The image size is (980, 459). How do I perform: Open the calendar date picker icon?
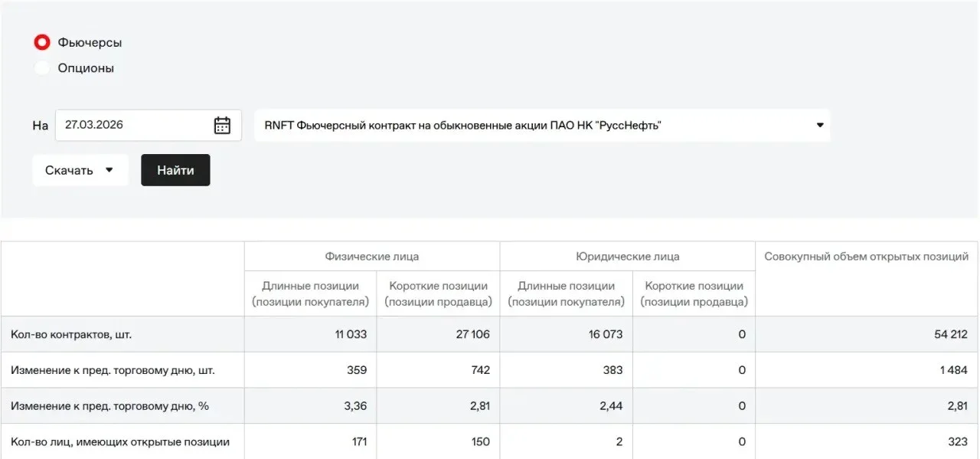(x=222, y=126)
